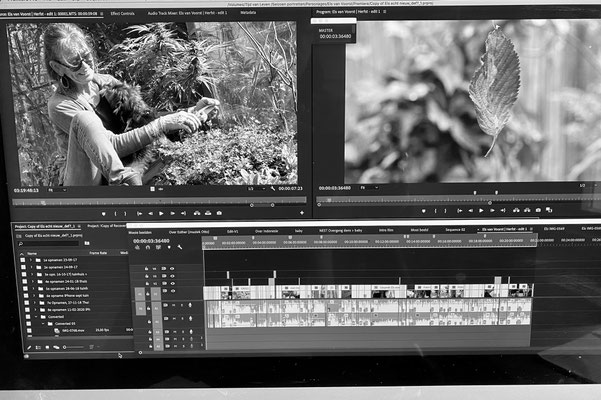Go to In point in Source monitor
Screen dimensions: 601x400
[x=140, y=213]
